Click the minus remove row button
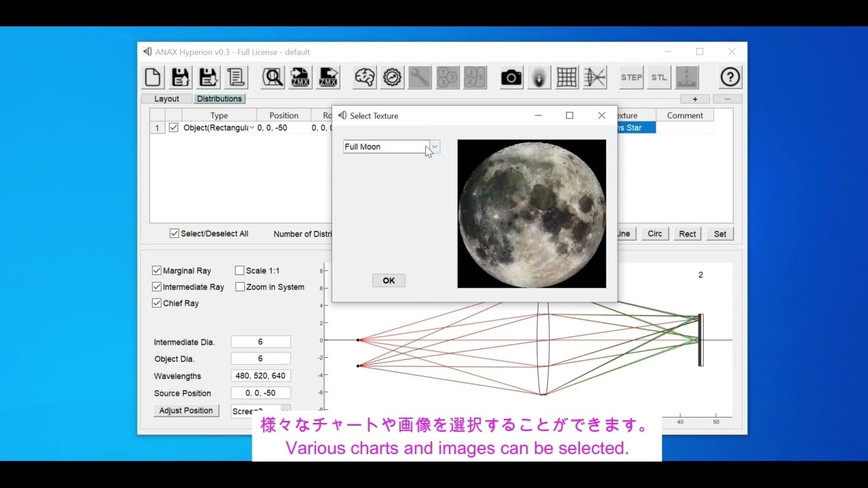 (x=728, y=99)
